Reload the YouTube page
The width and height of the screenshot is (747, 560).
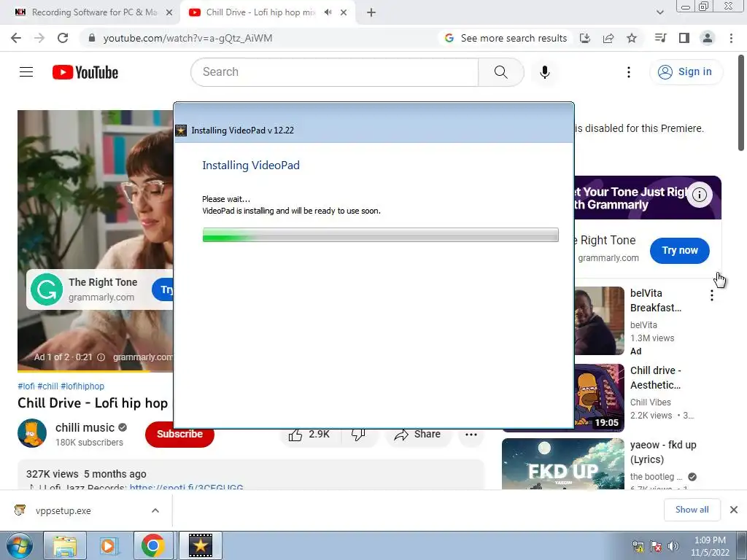pyautogui.click(x=63, y=38)
